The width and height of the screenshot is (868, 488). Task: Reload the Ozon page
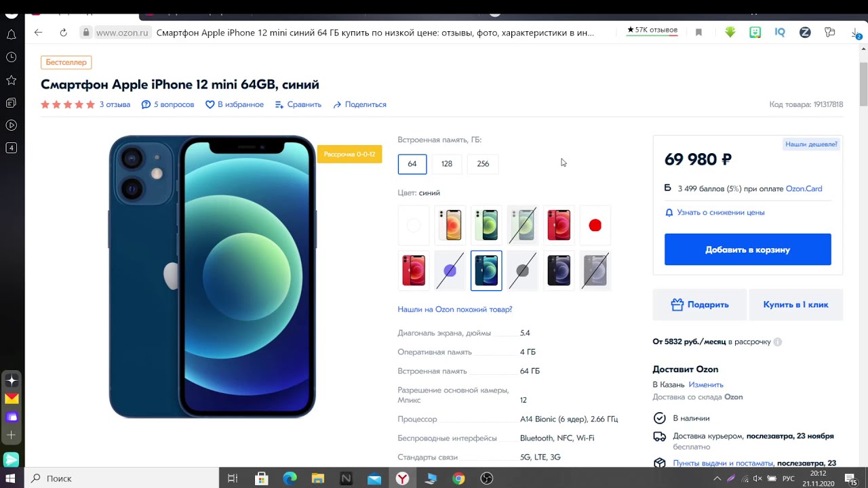point(63,33)
